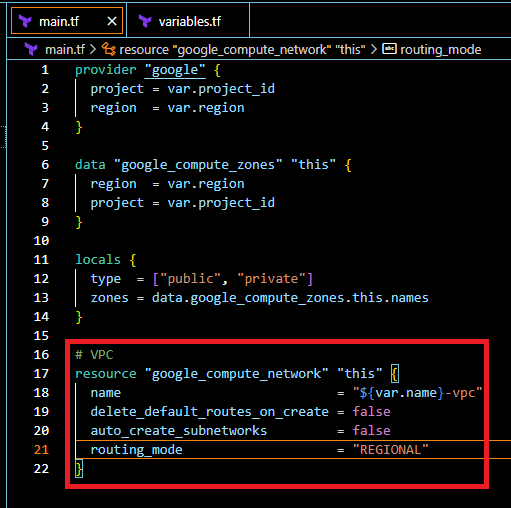Click Terraform icon in breadcrumb bar
The image size is (511, 508).
(x=31, y=50)
